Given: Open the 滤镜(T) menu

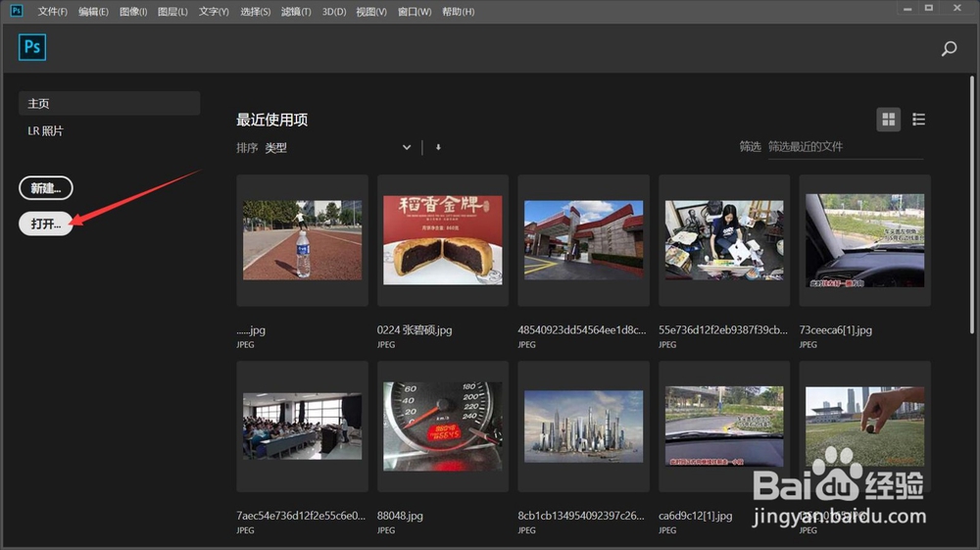Looking at the screenshot, I should coord(296,11).
